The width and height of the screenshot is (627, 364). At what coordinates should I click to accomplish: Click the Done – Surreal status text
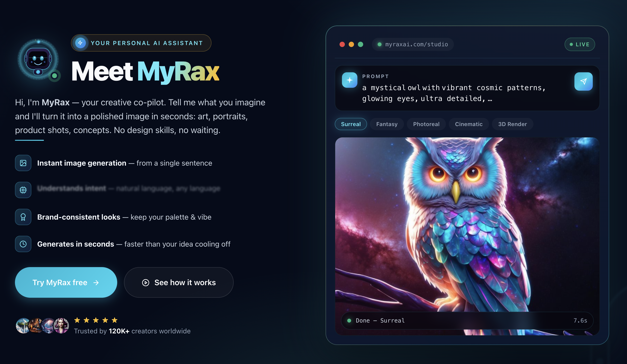point(380,321)
